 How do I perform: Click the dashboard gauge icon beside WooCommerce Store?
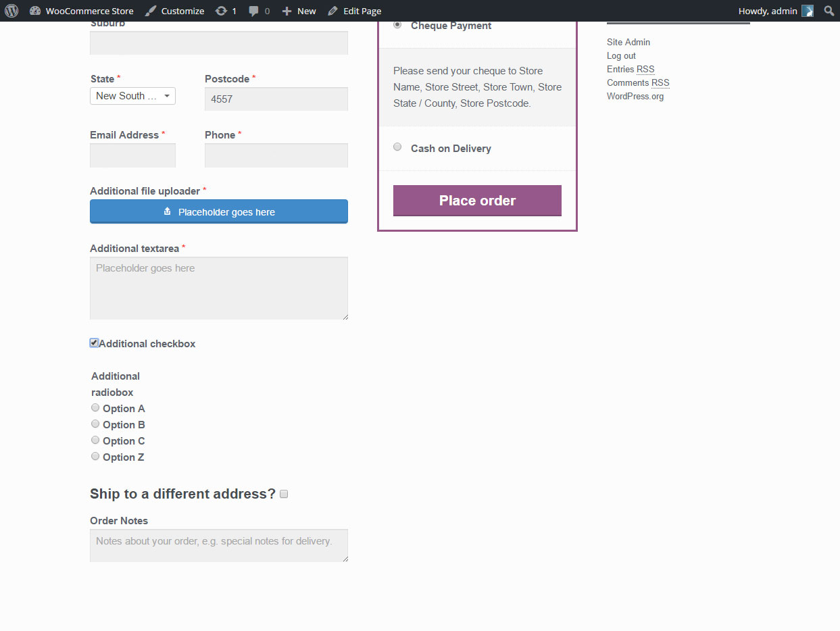pyautogui.click(x=35, y=11)
